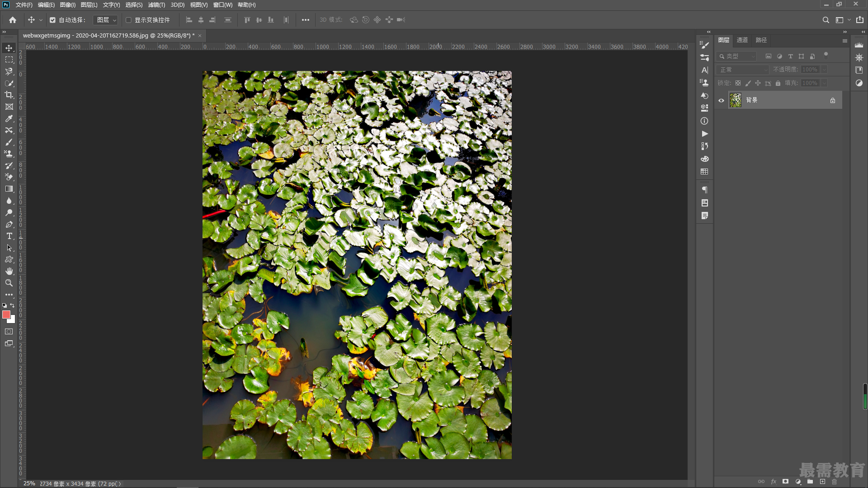The image size is (868, 488).
Task: Click the search magnifier in options bar
Action: (826, 20)
